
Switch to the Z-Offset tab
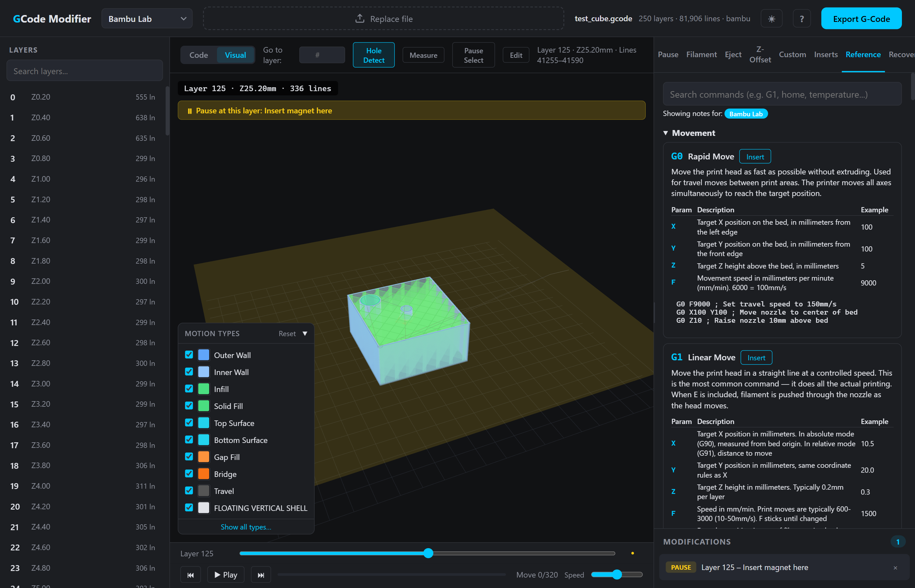coord(760,55)
